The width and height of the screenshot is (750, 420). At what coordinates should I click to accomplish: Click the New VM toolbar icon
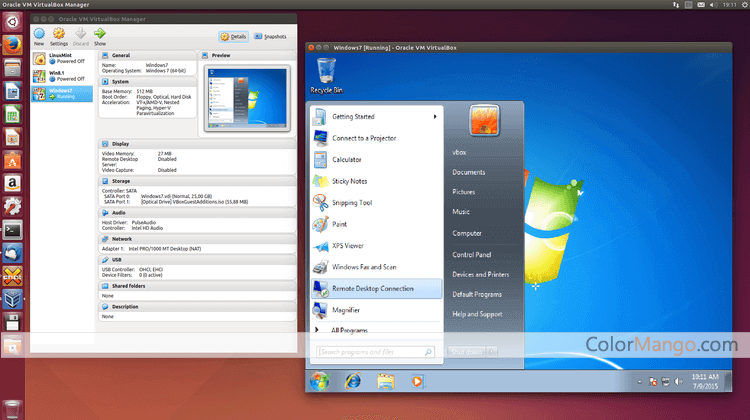click(x=39, y=36)
